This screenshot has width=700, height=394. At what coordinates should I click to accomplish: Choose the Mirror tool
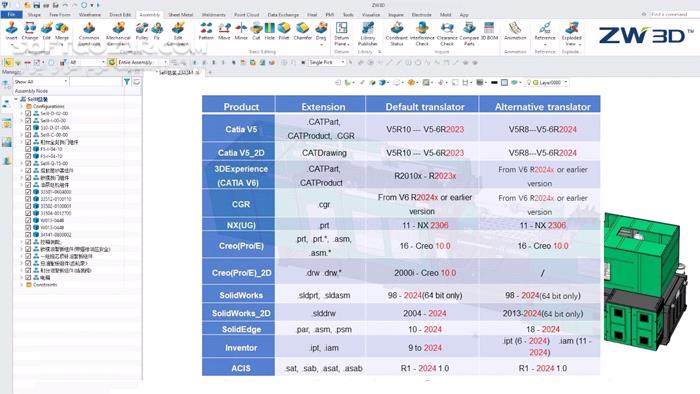tap(241, 31)
